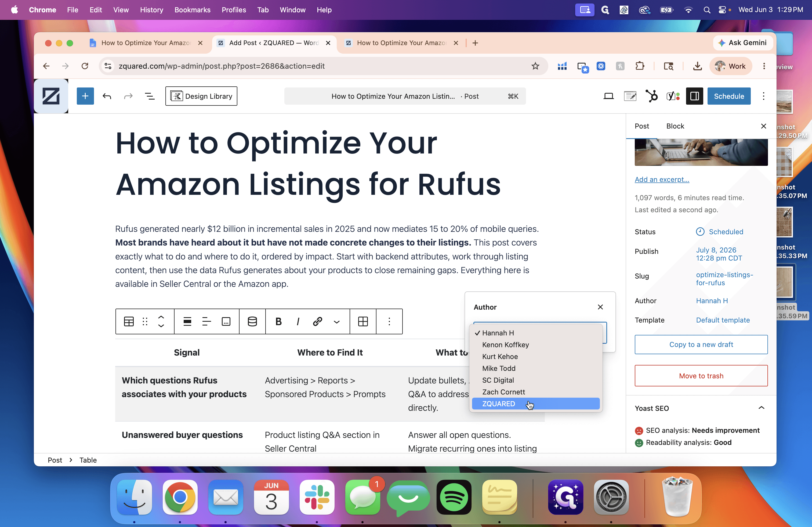The width and height of the screenshot is (812, 527).
Task: Open Chrome downloads
Action: (x=697, y=66)
